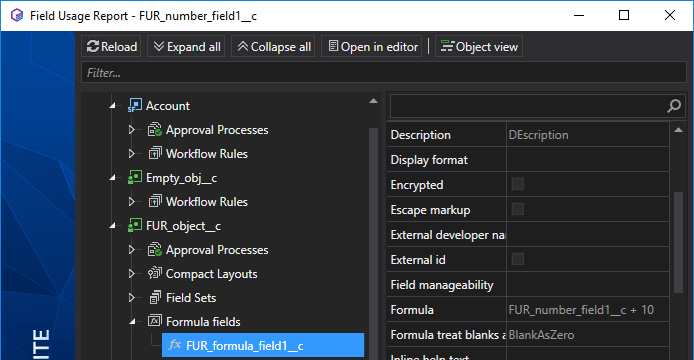Viewport: 694px width, 360px height.
Task: Toggle the Escape markup checkbox
Action: pyautogui.click(x=518, y=209)
